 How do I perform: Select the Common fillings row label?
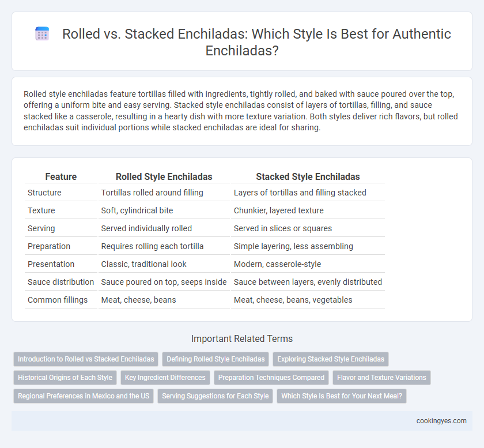(x=58, y=300)
